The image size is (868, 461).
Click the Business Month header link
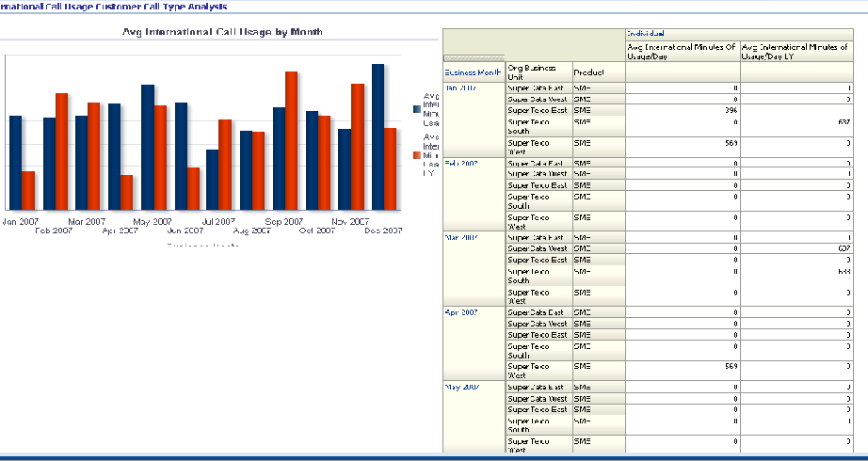click(474, 72)
